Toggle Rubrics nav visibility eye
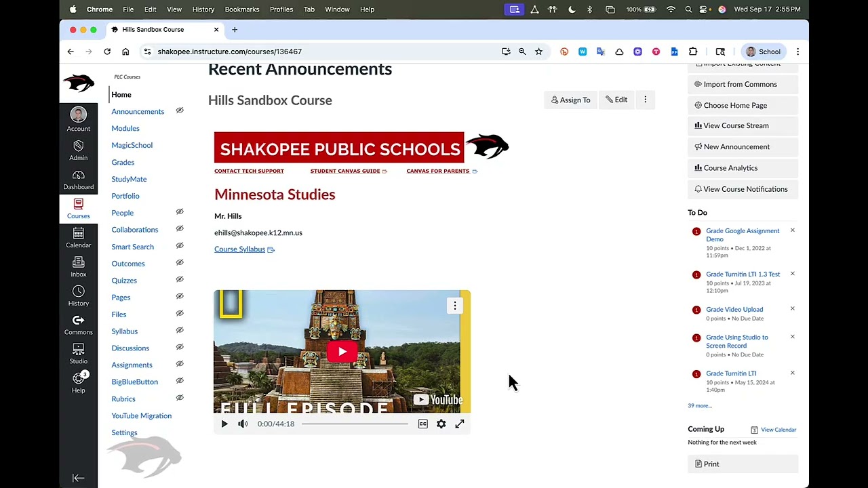Viewport: 868px width, 488px height. click(180, 398)
